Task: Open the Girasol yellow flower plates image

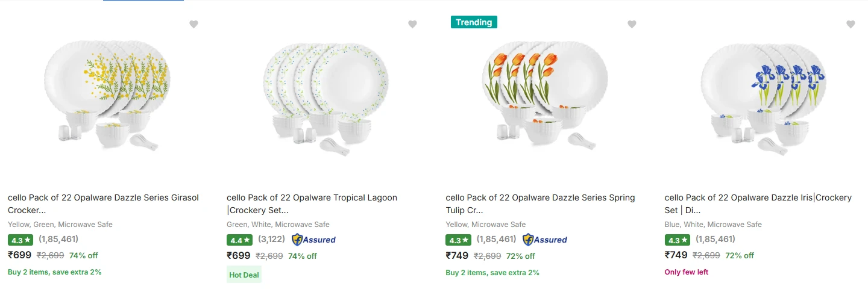Action: click(107, 95)
